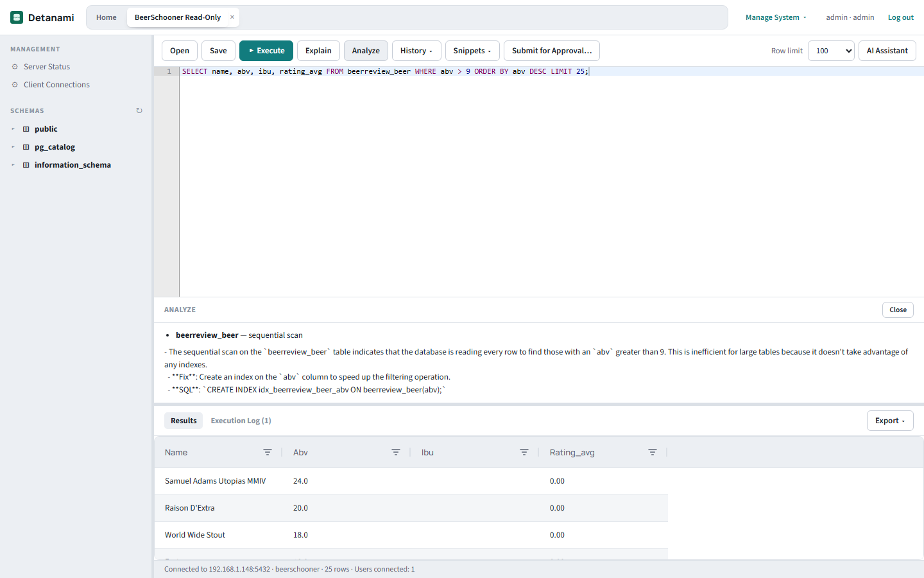
Task: Refresh the schemas list
Action: 139,110
